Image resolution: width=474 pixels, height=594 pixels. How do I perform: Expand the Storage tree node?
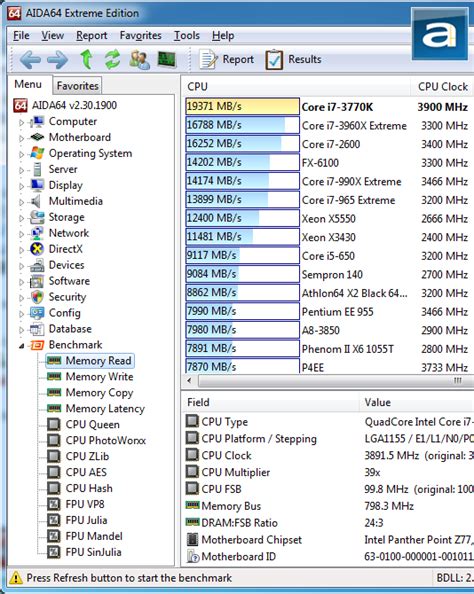click(22, 218)
